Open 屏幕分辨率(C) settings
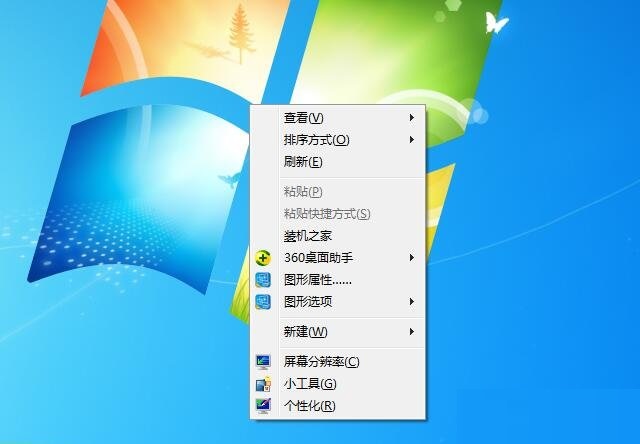The width and height of the screenshot is (640, 444). 338,362
